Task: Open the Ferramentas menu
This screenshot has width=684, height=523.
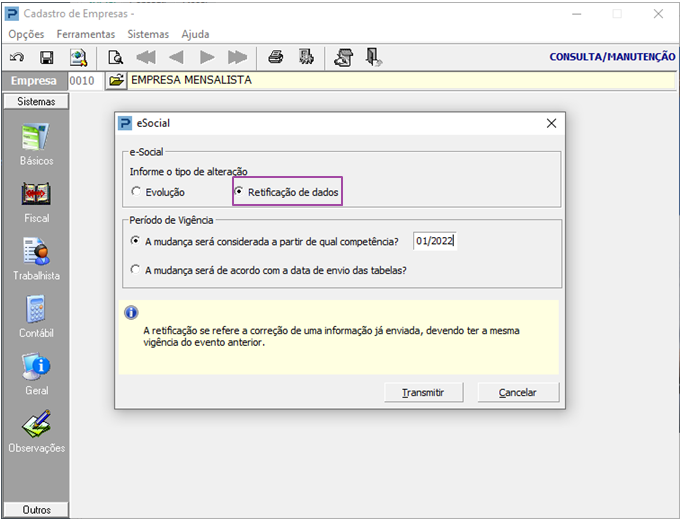Action: pos(86,34)
